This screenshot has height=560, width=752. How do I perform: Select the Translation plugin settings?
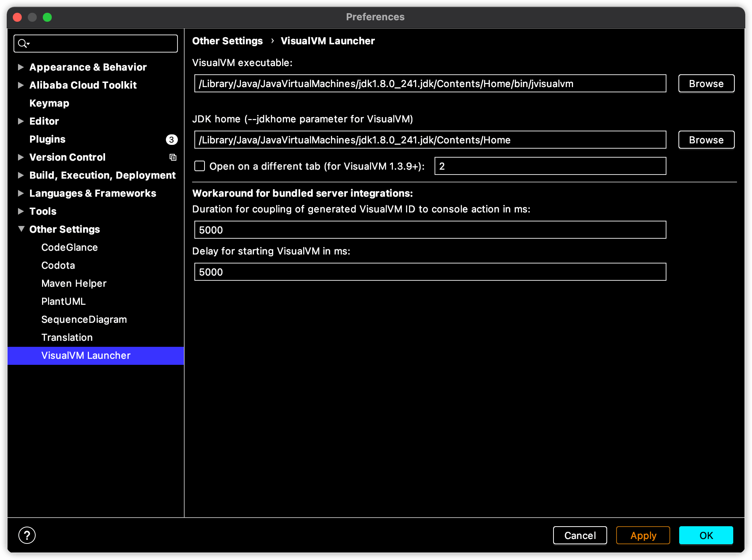pyautogui.click(x=67, y=337)
